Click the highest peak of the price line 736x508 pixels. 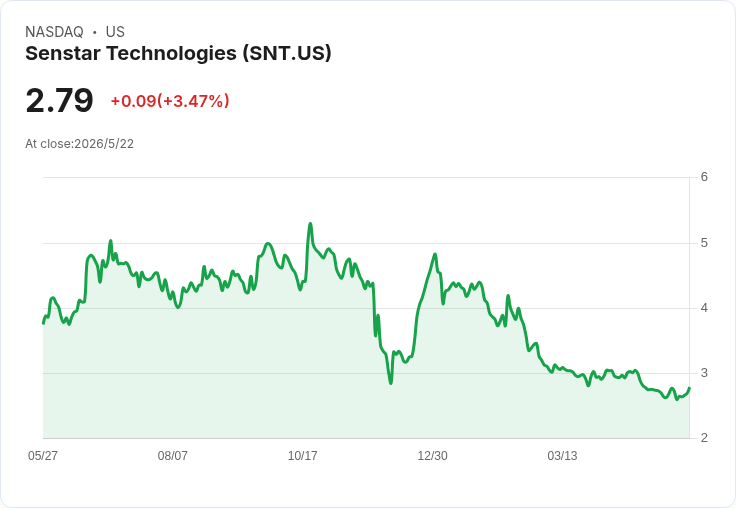[310, 223]
